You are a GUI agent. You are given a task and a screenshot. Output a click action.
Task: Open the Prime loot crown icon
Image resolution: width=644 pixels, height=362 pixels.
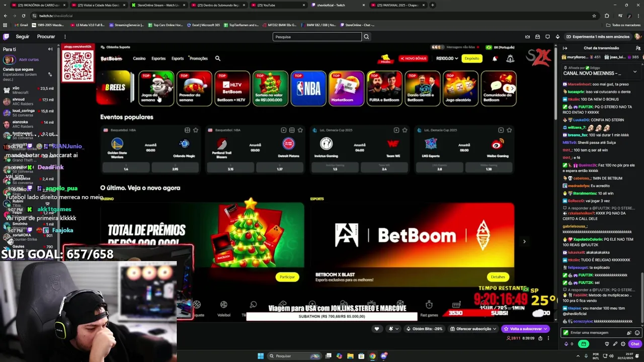click(x=527, y=37)
